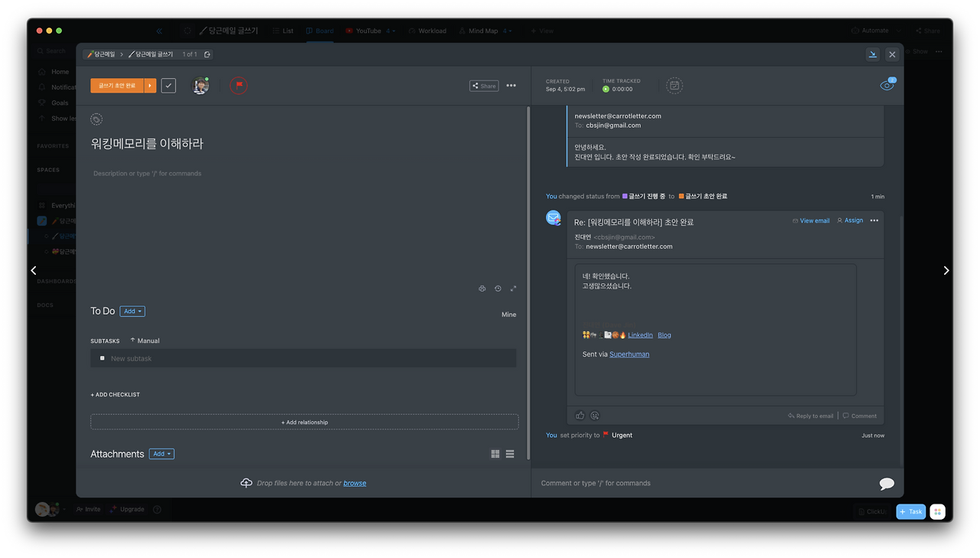Open the LinkedIn link in email
This screenshot has height=558, width=980.
pos(640,335)
